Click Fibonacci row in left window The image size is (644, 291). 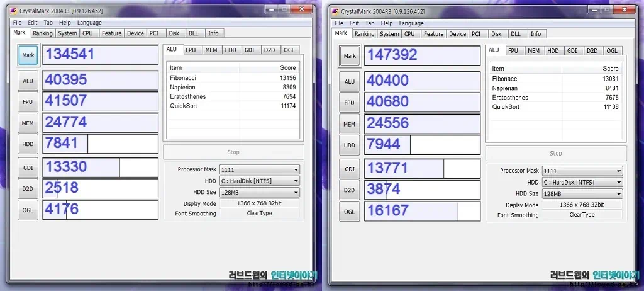233,78
